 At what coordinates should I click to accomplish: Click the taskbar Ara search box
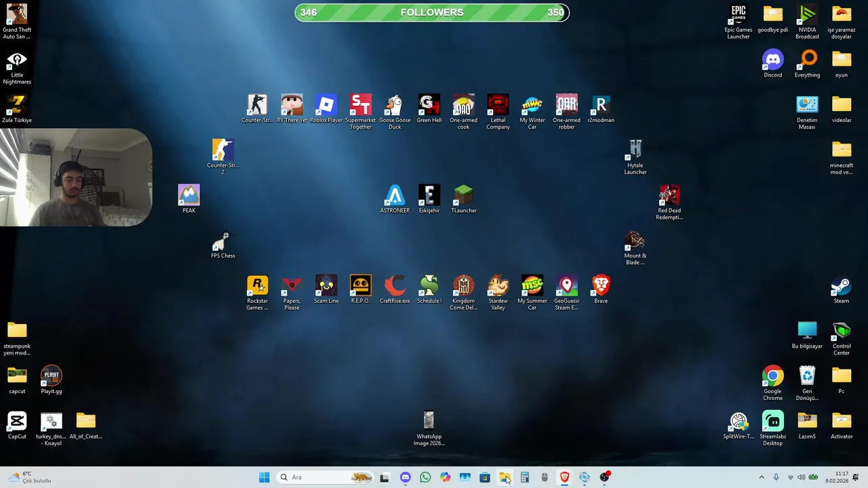(326, 478)
